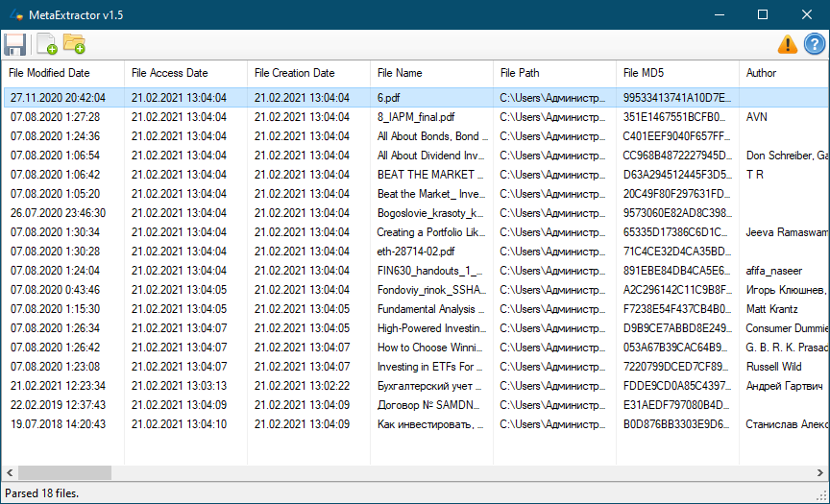Click the horizontal scrollbar right arrow
Viewport: 830px width, 504px height.
(820, 472)
